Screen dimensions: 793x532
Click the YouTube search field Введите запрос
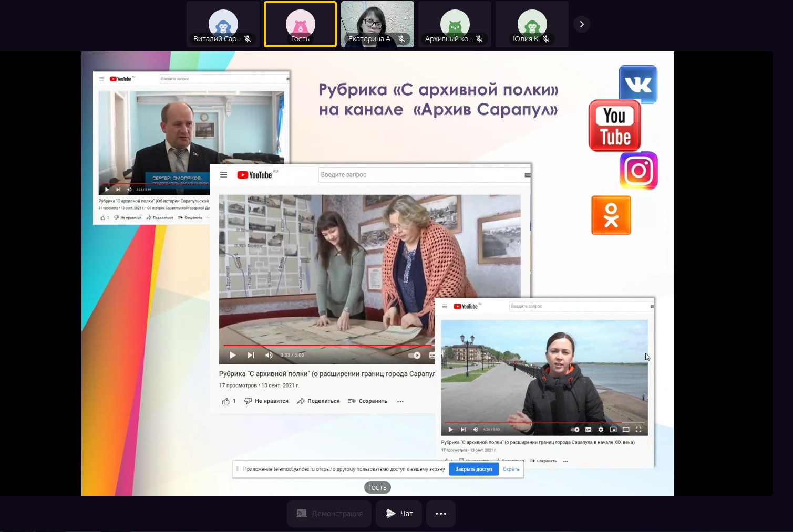tap(420, 175)
